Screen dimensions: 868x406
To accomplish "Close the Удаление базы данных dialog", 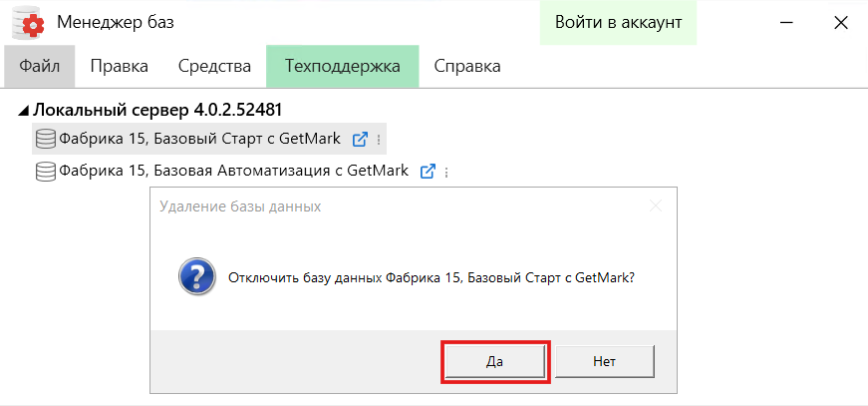I will 656,206.
